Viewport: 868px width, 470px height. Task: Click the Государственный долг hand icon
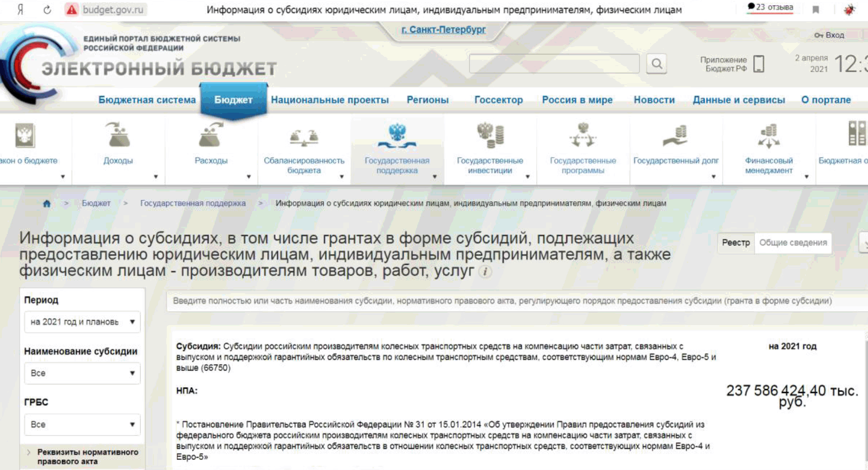676,136
